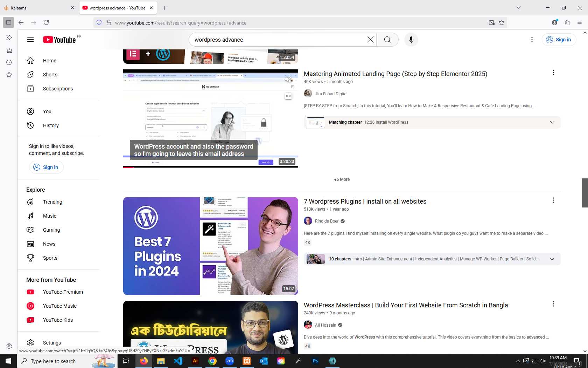
Task: Open WordPress Masterclass Bangla video title
Action: [x=406, y=305]
